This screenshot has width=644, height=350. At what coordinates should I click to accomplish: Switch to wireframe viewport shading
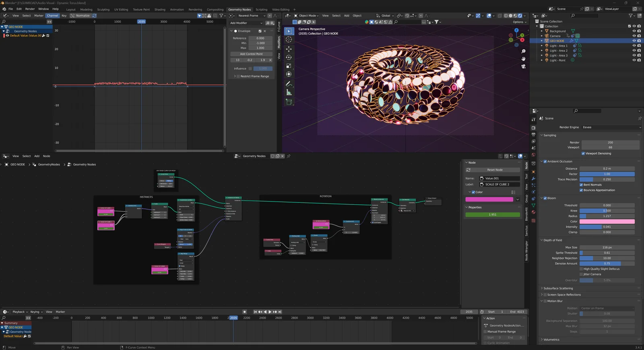point(506,16)
